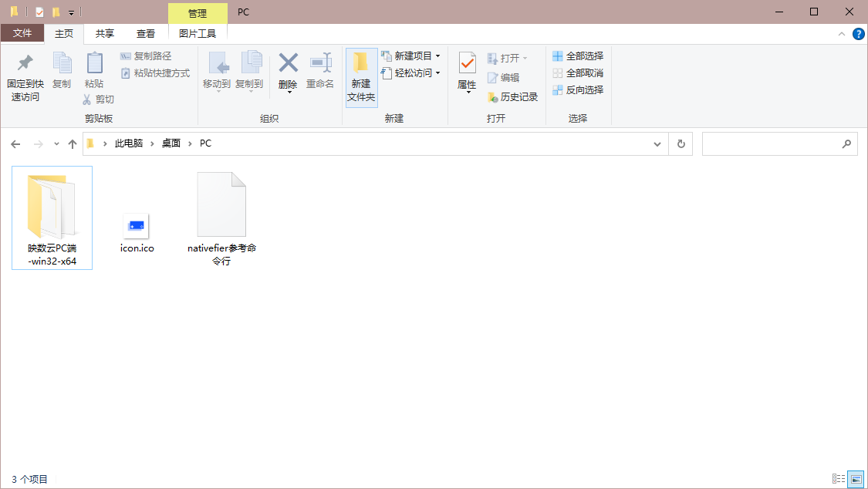The height and width of the screenshot is (489, 868).
Task: Click the 粘贴 (Paste) icon
Action: (x=94, y=73)
